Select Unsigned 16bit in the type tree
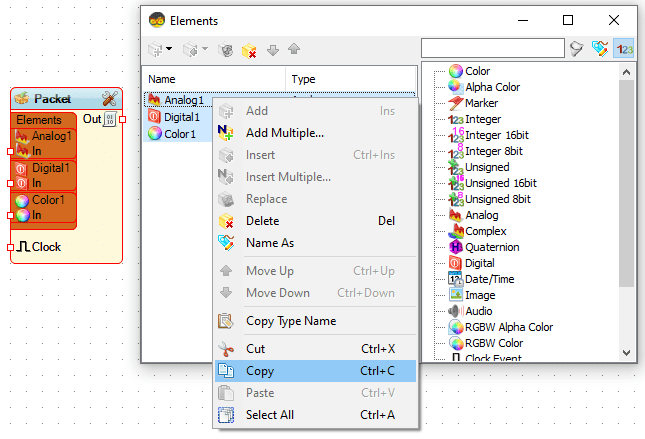Screen dimensions: 645x439 (x=493, y=183)
